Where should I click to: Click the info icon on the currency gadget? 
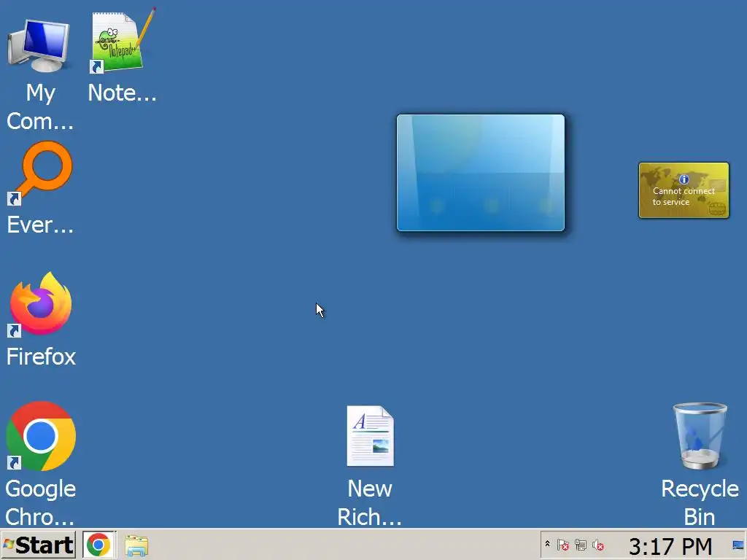click(x=684, y=179)
